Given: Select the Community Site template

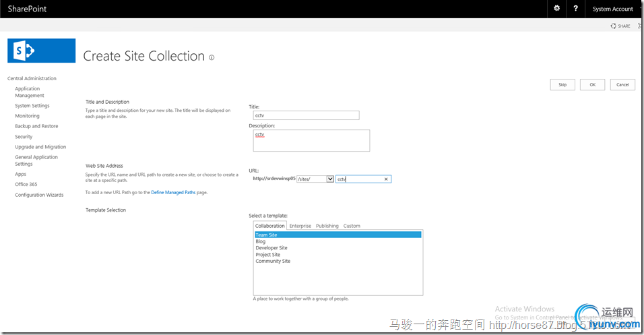Looking at the screenshot, I should click(273, 261).
